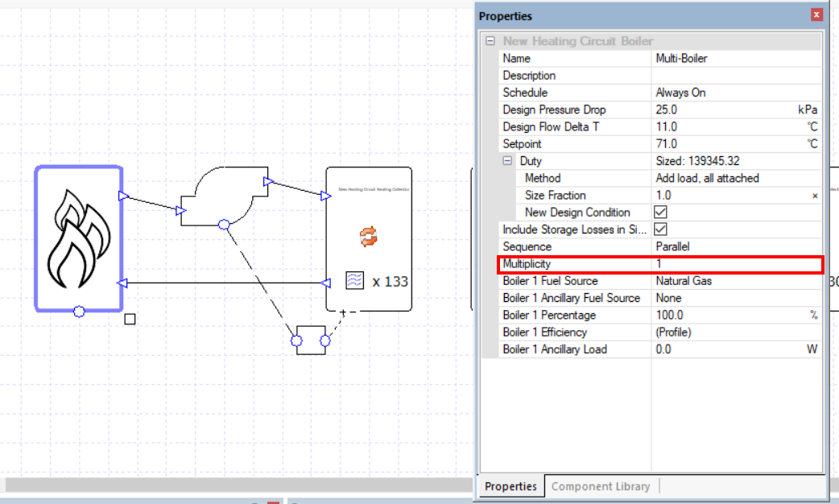Click the small controller box below the pump
This screenshot has height=504, width=839.
(311, 341)
